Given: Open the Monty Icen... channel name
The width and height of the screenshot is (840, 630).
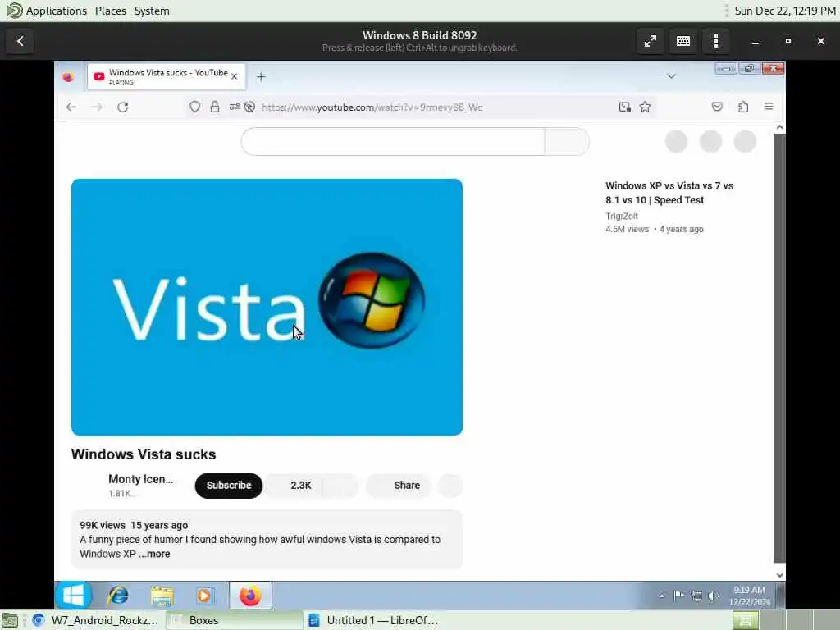Looking at the screenshot, I should point(140,479).
